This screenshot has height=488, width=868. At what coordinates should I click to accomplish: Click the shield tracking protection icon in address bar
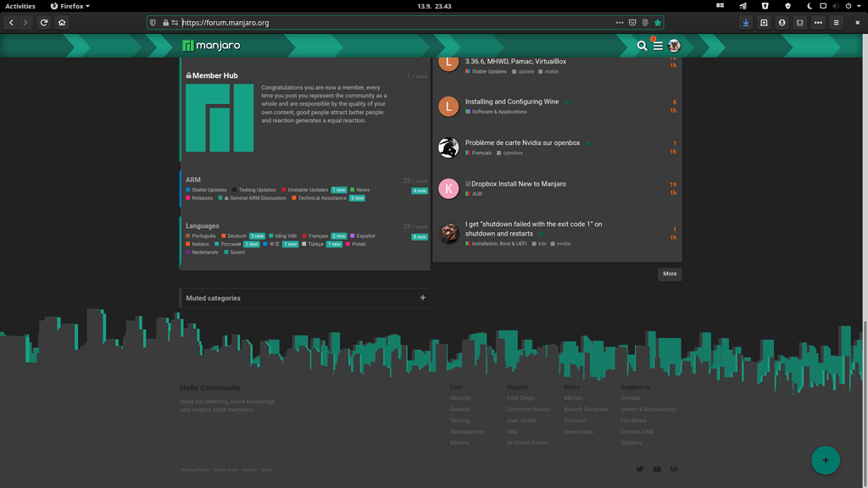pos(153,23)
